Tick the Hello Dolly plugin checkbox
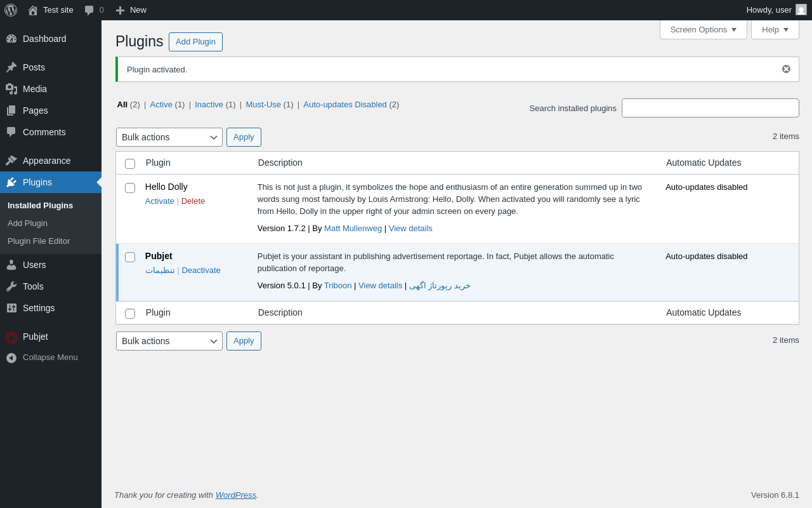Screen dimensions: 812x508 (x=130, y=188)
